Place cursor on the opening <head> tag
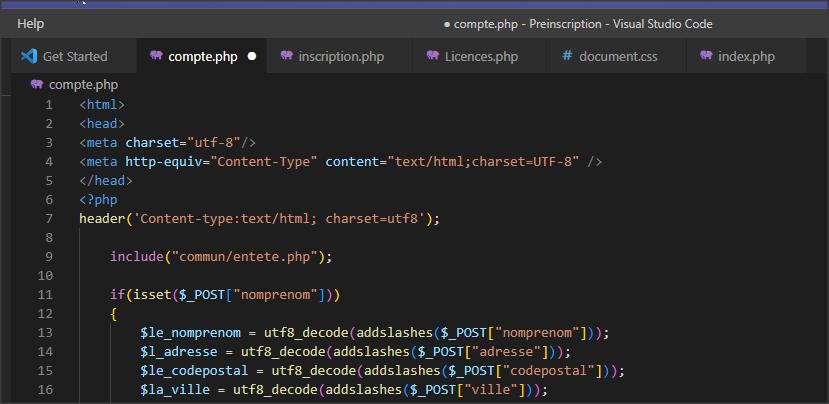This screenshot has height=404, width=829. pyautogui.click(x=102, y=124)
